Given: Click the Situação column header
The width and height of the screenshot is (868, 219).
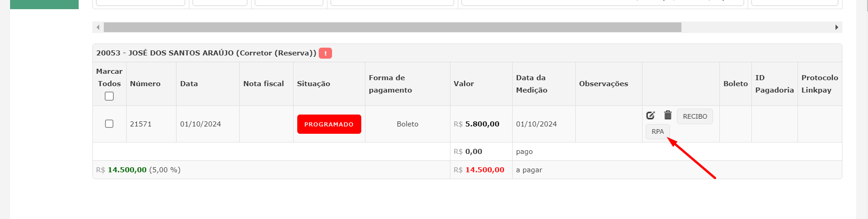Looking at the screenshot, I should click(313, 84).
